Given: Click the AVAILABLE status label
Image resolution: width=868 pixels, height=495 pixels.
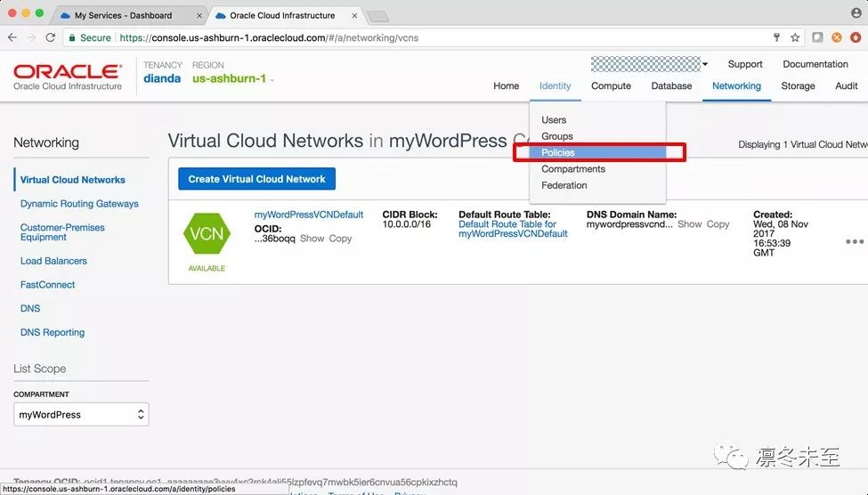Looking at the screenshot, I should 207,268.
